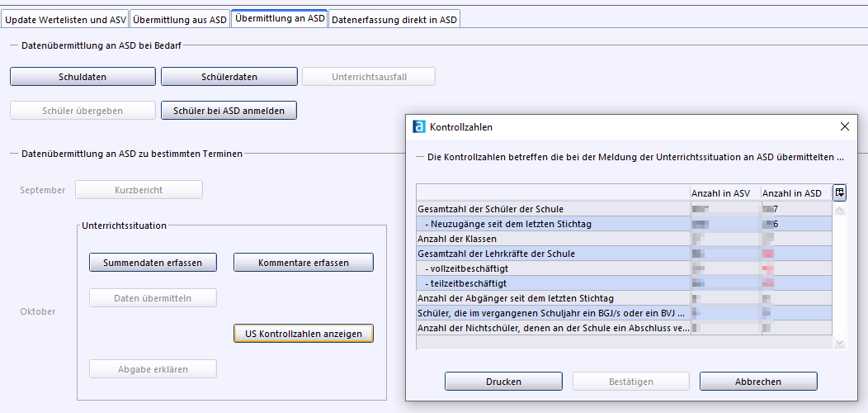The height and width of the screenshot is (413, 868).
Task: Select the Gesamtzahl der Schüler der Schule row
Action: coord(553,209)
